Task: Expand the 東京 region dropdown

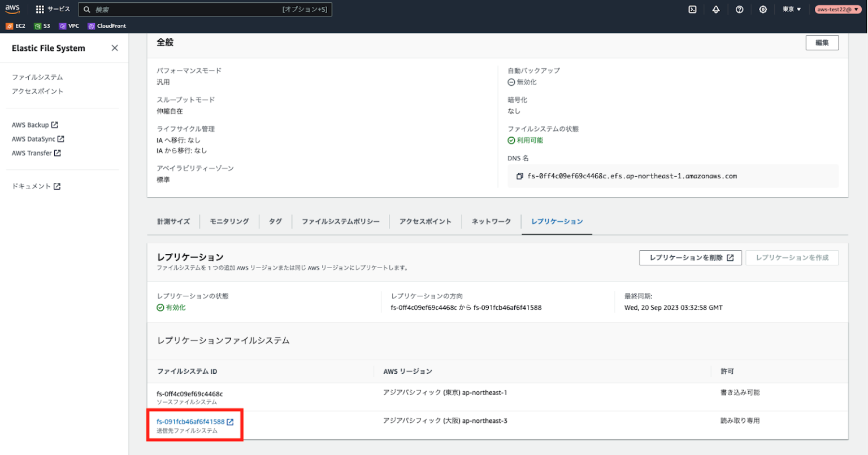Action: point(792,9)
